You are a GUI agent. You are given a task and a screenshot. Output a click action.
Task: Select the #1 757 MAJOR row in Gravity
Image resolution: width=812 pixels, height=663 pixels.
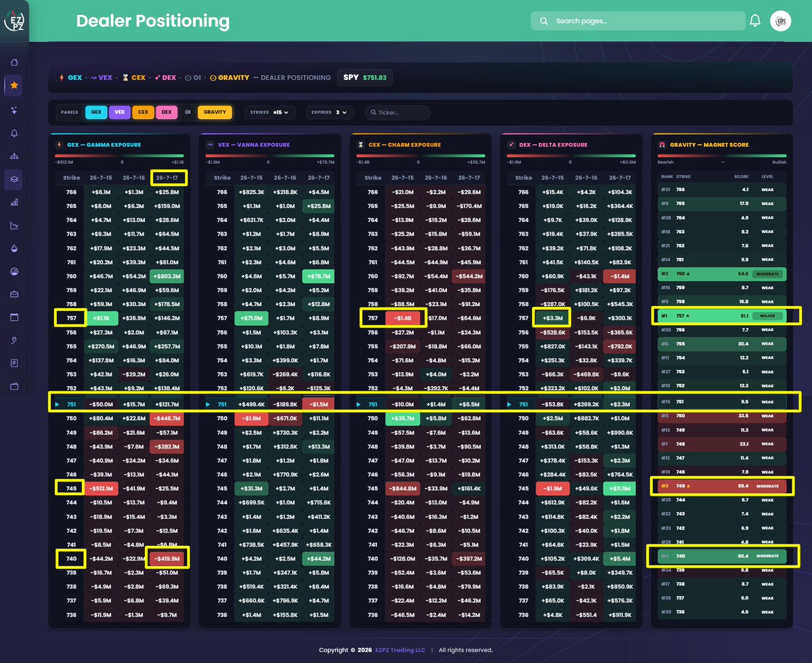(722, 316)
